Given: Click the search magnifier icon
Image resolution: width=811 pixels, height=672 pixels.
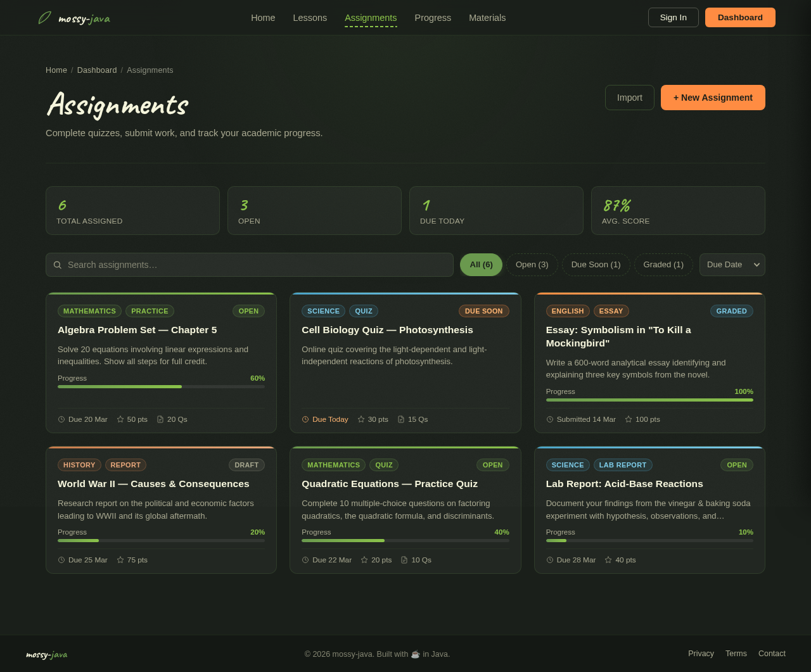Looking at the screenshot, I should tap(57, 264).
